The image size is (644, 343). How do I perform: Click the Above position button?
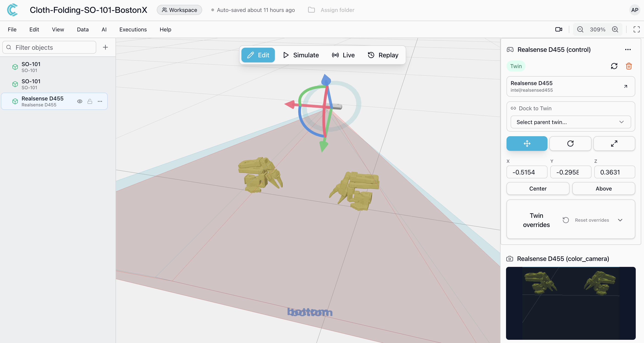tap(603, 189)
